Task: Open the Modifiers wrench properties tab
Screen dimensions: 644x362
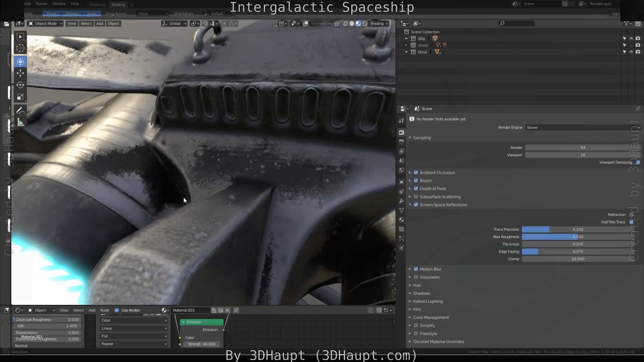Action: 401,201
